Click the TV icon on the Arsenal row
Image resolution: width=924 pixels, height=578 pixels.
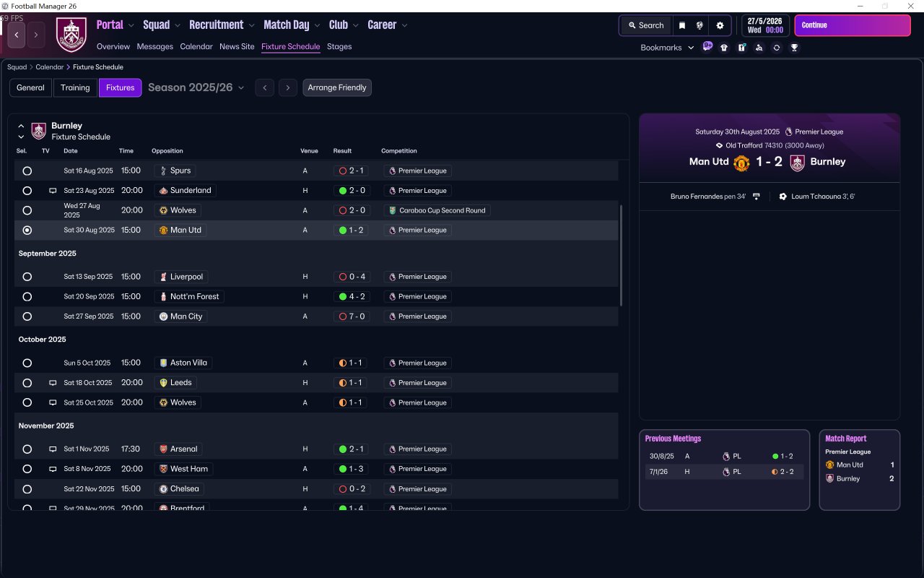(53, 449)
